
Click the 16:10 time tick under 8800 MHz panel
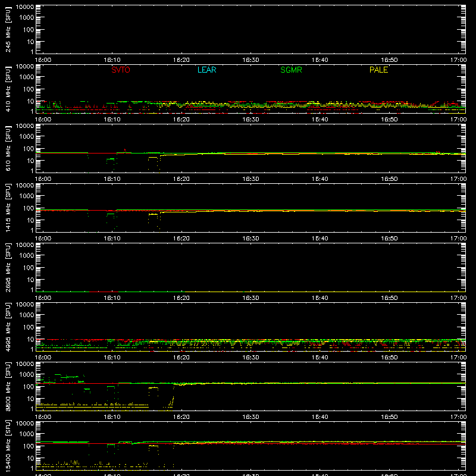112,417
